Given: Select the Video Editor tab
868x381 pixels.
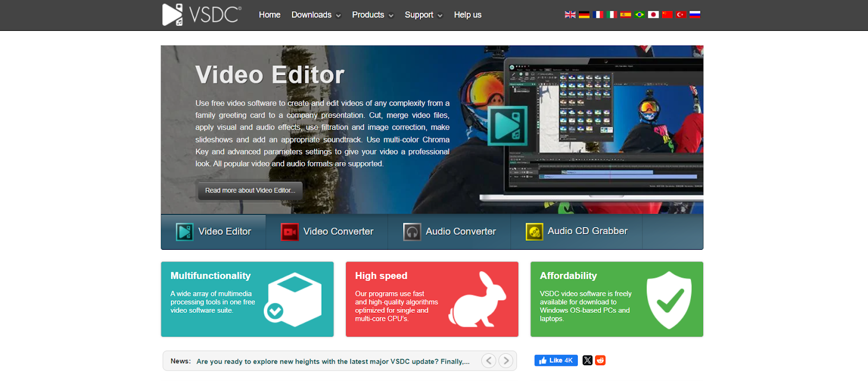Looking at the screenshot, I should (213, 232).
